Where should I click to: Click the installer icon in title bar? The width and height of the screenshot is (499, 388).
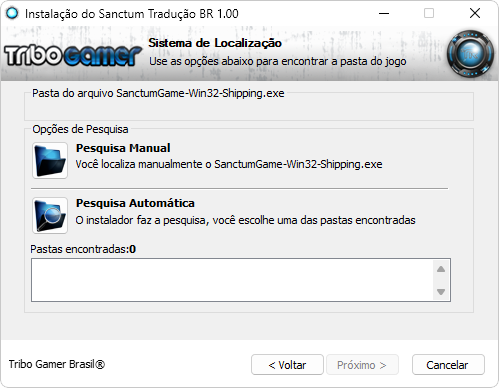click(12, 13)
